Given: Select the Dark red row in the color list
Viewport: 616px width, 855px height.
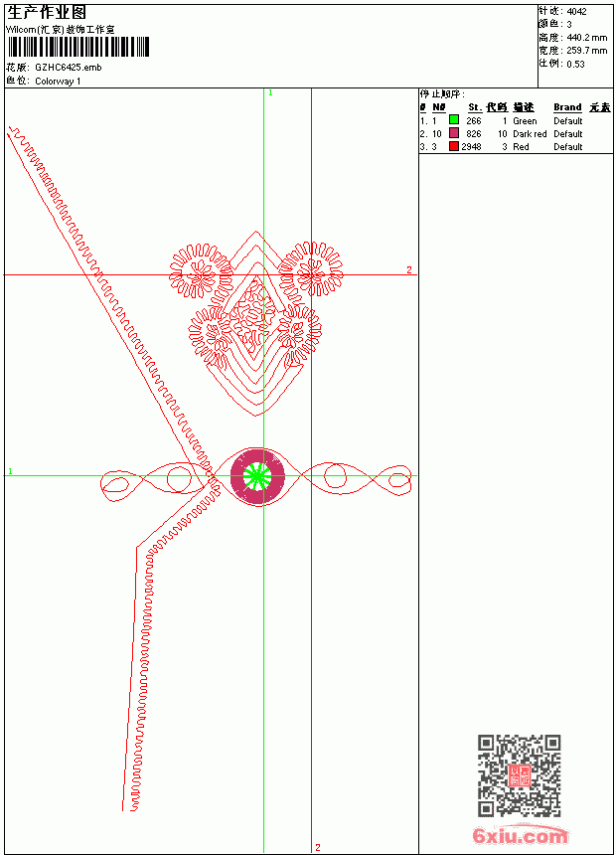Looking at the screenshot, I should [515, 133].
